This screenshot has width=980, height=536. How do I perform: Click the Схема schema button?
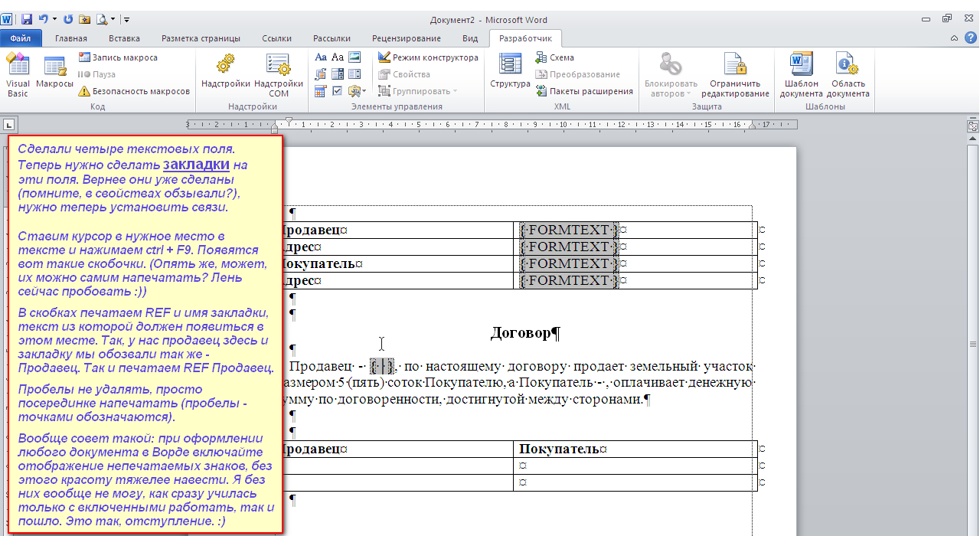[x=555, y=57]
